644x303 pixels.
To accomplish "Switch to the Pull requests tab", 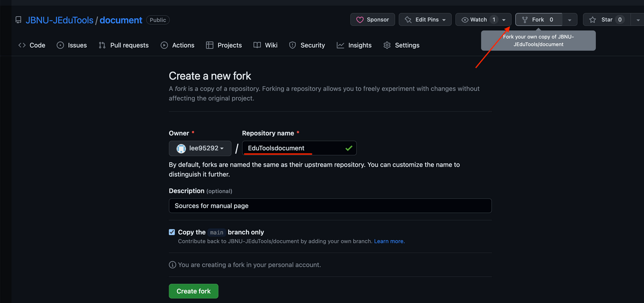I will tap(124, 45).
